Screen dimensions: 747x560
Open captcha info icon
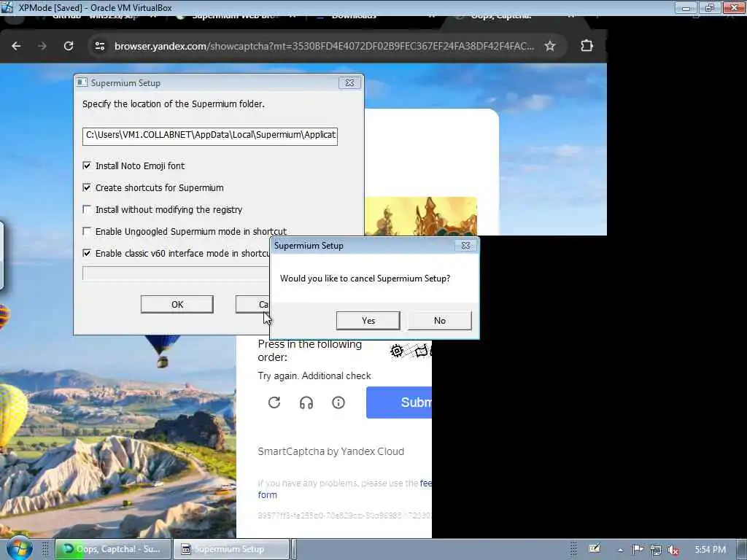point(338,402)
